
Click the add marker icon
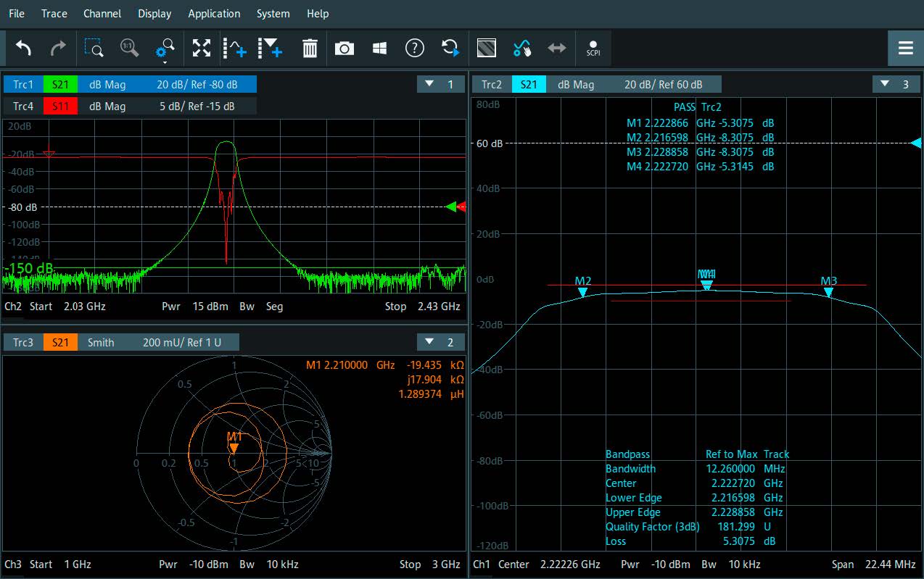coord(270,49)
